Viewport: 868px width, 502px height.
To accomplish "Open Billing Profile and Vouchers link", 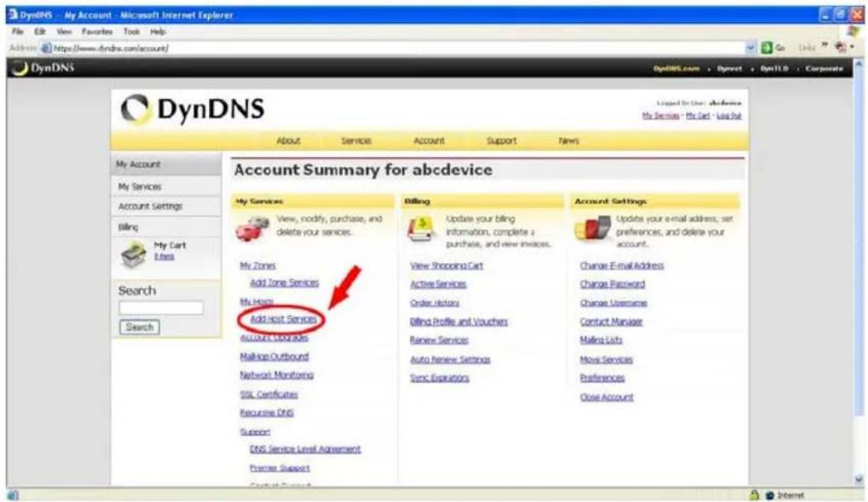I will [x=458, y=321].
